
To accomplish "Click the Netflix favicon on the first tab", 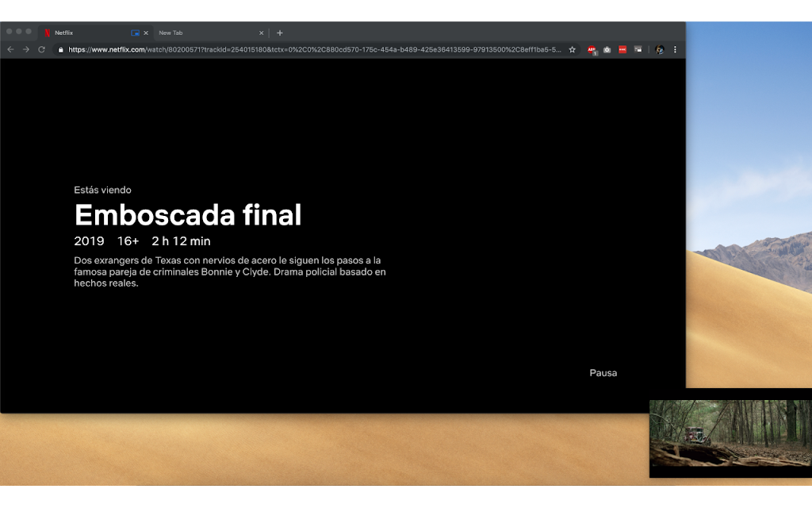I will (x=47, y=33).
